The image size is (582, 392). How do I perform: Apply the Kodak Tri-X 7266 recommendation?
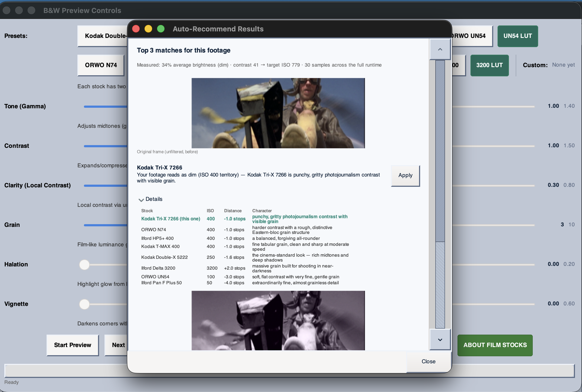point(405,175)
